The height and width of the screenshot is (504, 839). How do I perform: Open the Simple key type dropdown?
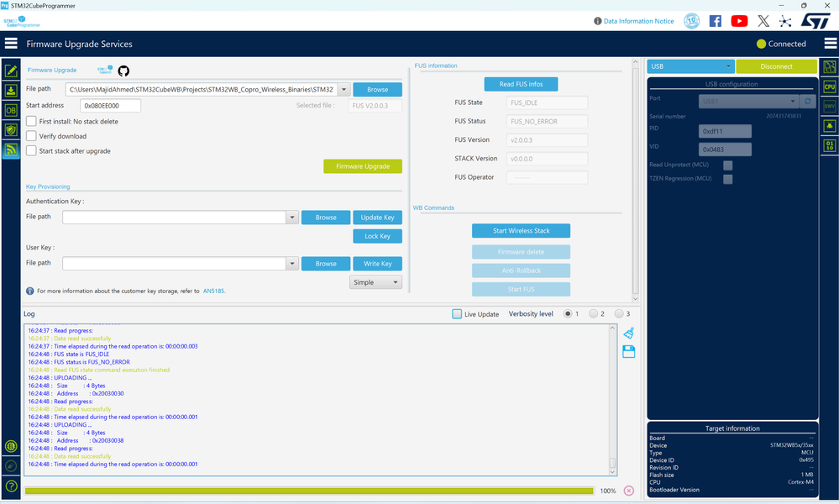click(x=375, y=282)
